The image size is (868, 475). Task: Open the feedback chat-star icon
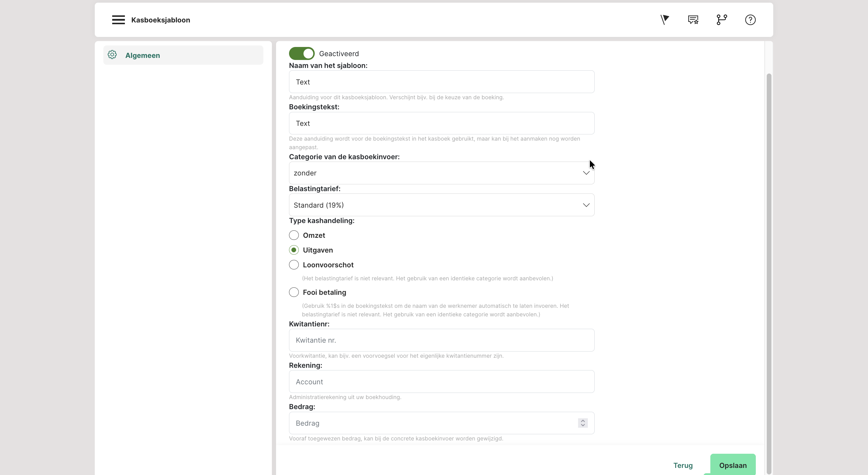point(693,20)
